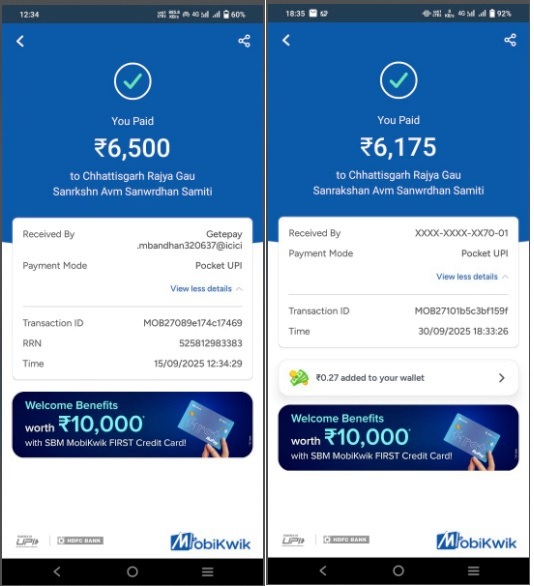
Task: Select transaction ID MOB27089e174c17469
Action: [x=193, y=323]
